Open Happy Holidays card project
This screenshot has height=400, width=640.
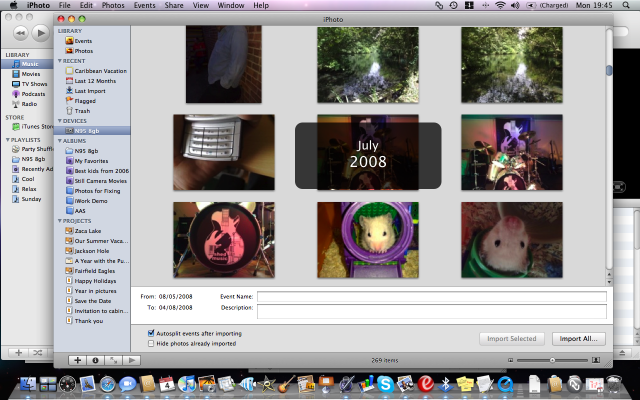95,281
